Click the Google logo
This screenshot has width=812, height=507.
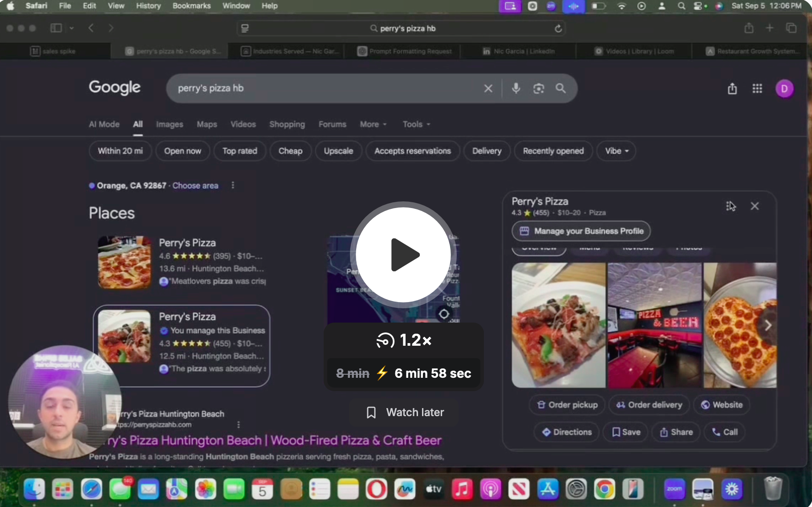coord(114,87)
